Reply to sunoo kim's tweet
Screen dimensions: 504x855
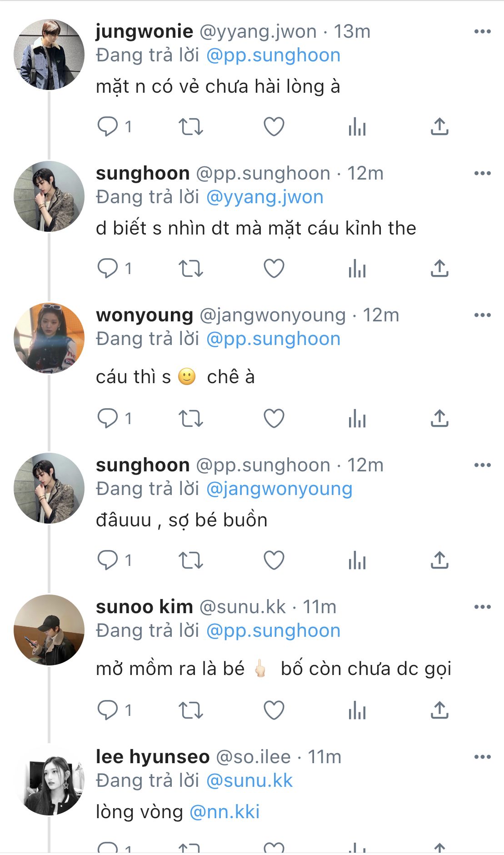[x=108, y=710]
